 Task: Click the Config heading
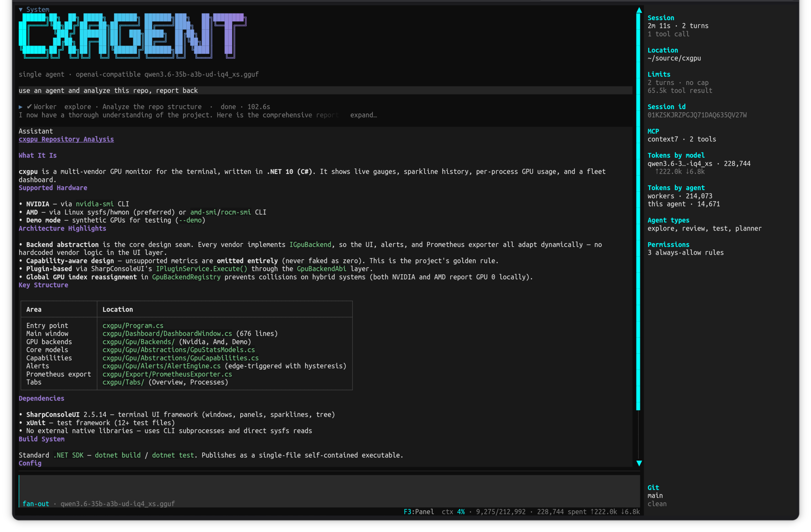[x=30, y=463]
